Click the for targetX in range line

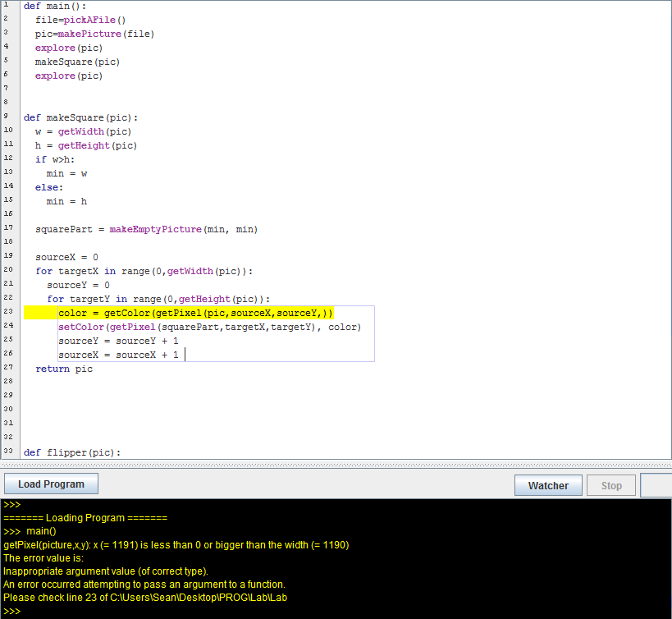tap(144, 271)
